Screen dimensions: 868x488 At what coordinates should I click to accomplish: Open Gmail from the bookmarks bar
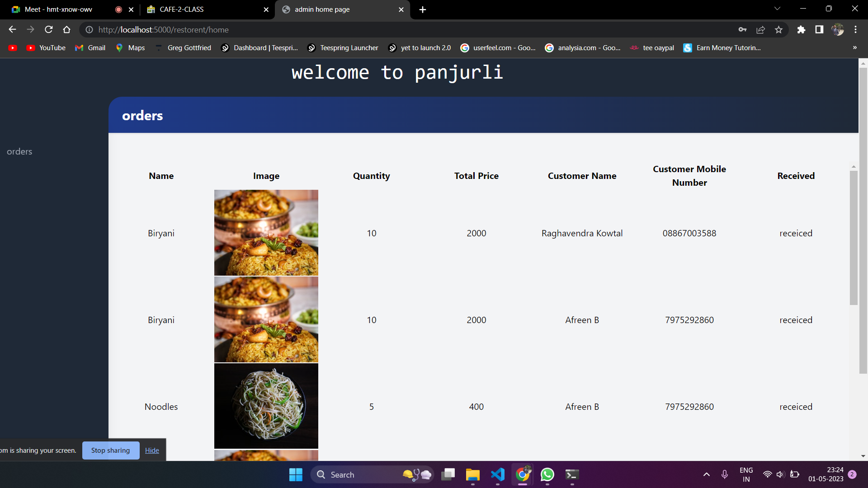pos(90,47)
